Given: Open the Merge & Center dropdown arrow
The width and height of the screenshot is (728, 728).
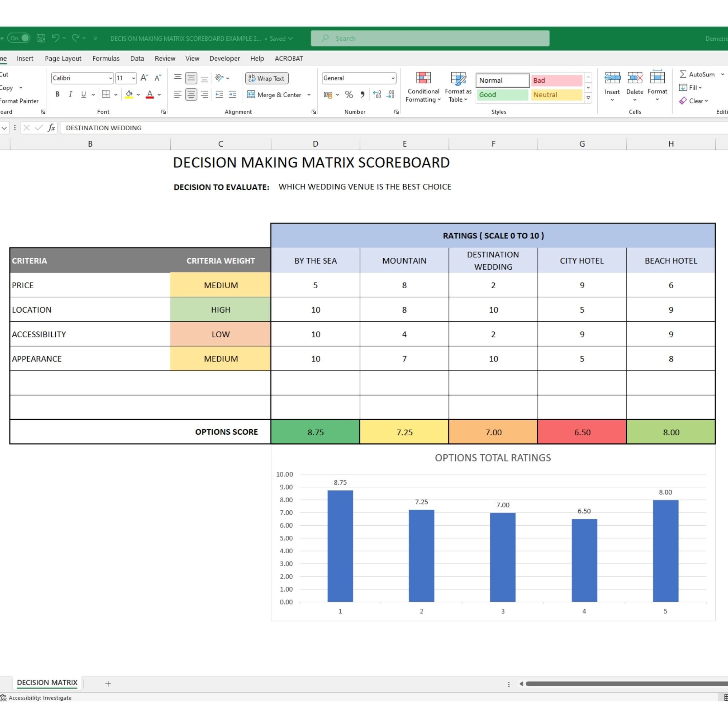Looking at the screenshot, I should point(309,95).
